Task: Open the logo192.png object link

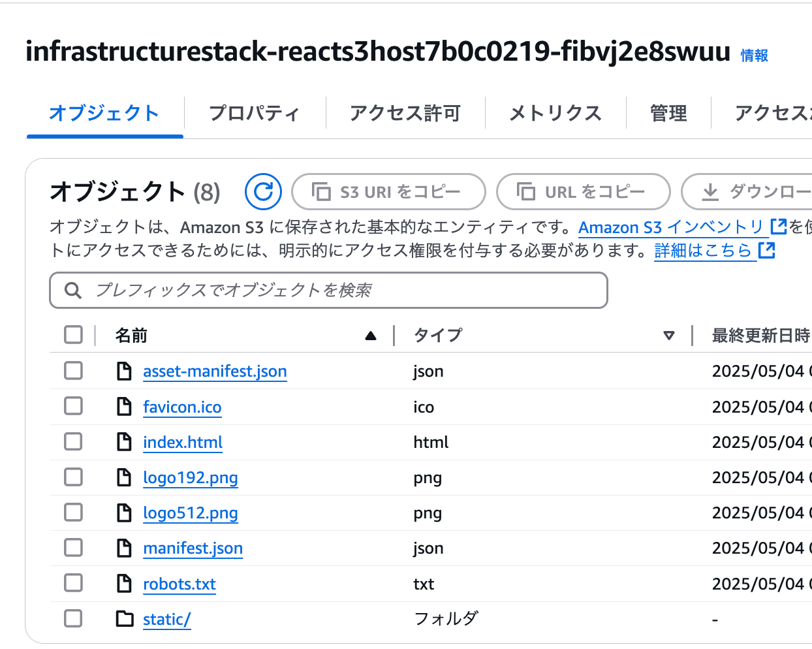Action: [191, 477]
